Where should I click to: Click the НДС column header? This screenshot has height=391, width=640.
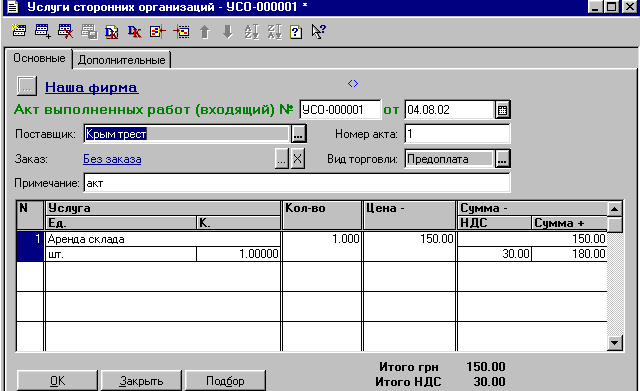(x=494, y=223)
